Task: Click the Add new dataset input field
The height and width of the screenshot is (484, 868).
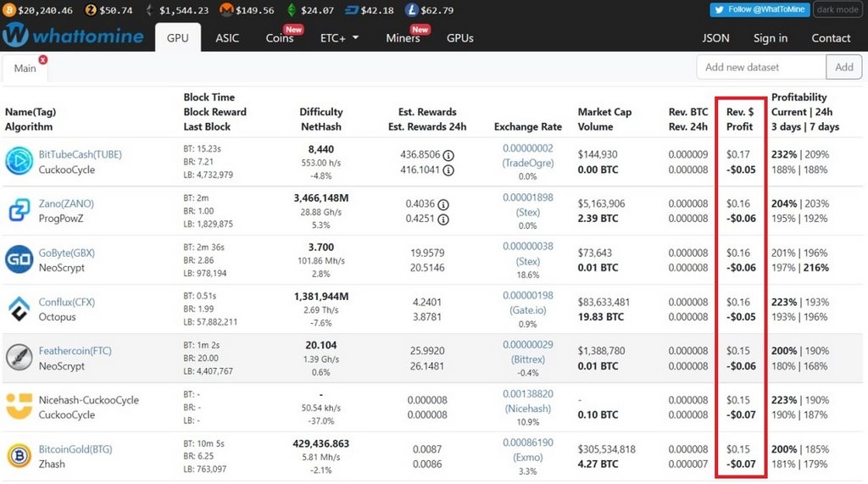Action: [760, 67]
